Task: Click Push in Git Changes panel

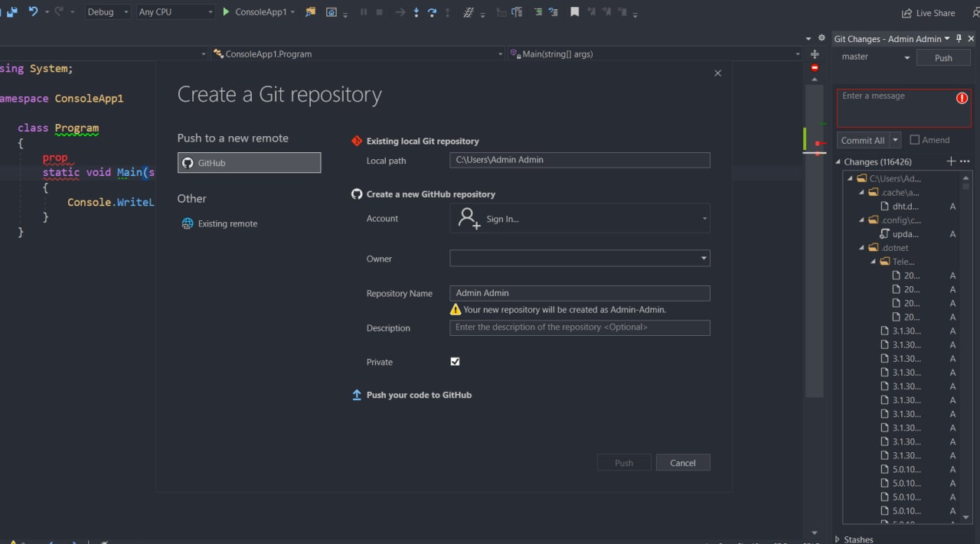Action: [x=943, y=58]
